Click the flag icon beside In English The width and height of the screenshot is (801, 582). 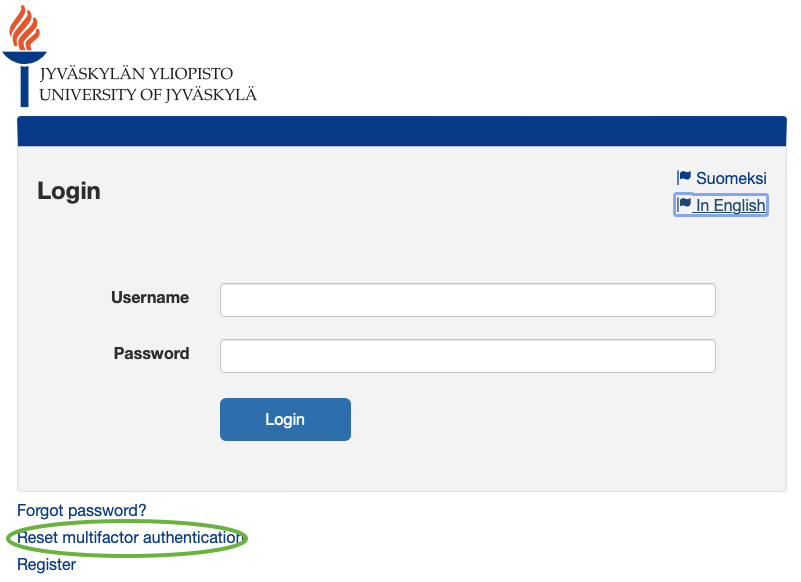coord(684,204)
